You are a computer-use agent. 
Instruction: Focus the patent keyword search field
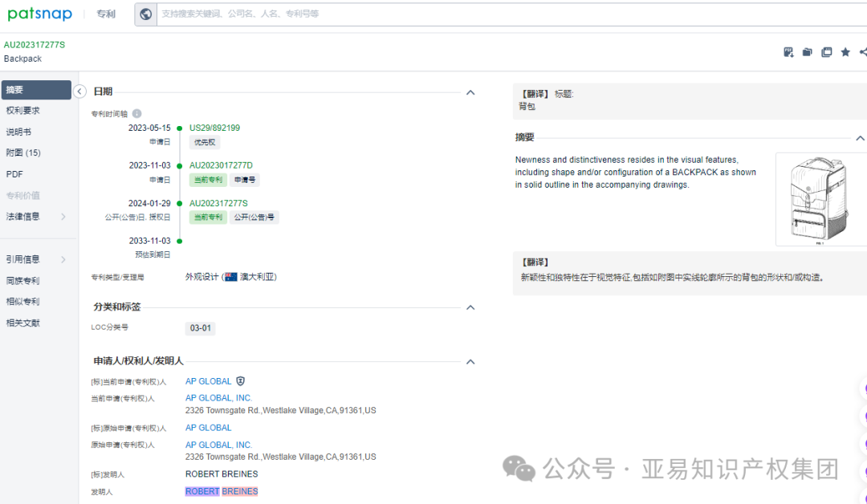(x=511, y=14)
